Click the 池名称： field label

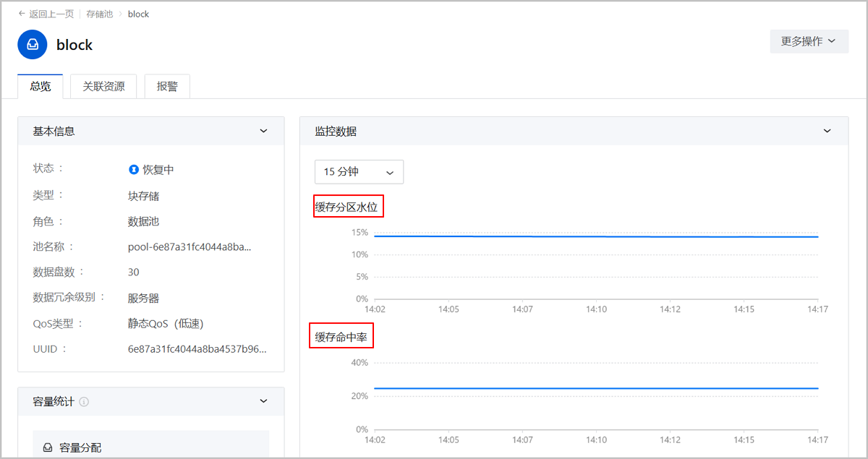[54, 246]
